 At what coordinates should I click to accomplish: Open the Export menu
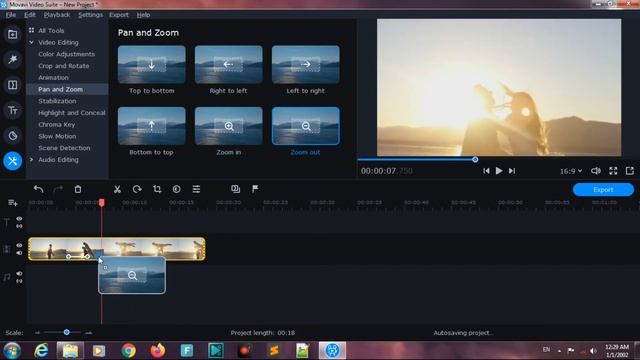click(119, 15)
